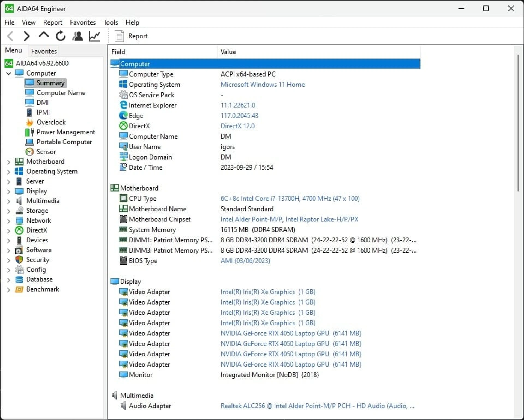Screen dimensions: 524x420
Task: Expand the Benchmark tree node
Action: tap(8, 289)
